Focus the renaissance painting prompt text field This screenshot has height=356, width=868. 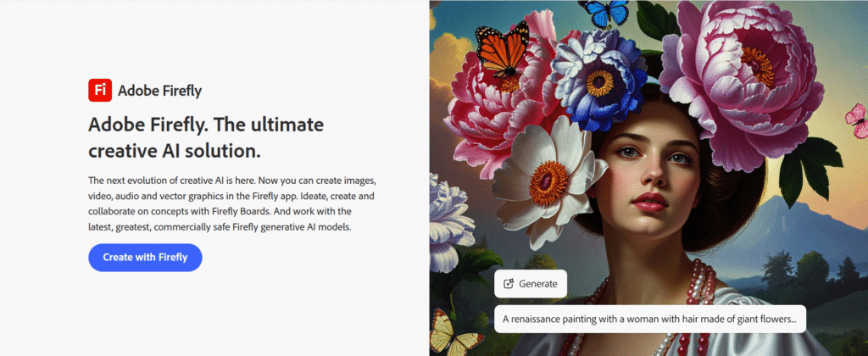pyautogui.click(x=650, y=319)
